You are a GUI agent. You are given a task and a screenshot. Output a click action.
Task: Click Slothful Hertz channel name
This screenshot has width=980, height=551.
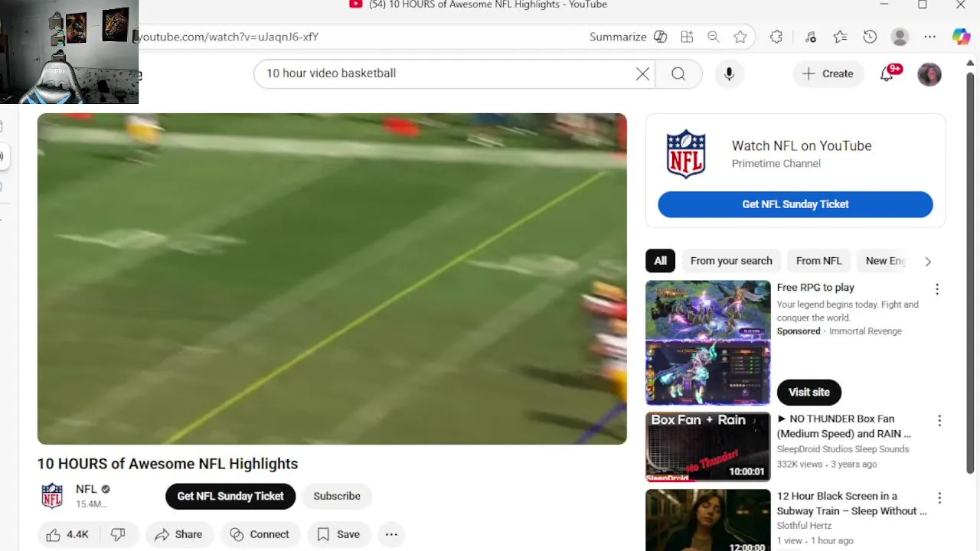[x=803, y=526]
